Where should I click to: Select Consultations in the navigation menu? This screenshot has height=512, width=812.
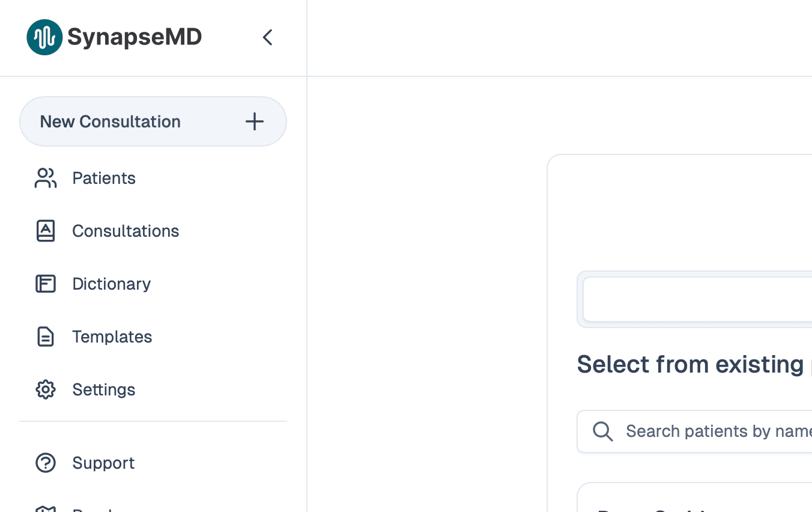click(x=125, y=231)
